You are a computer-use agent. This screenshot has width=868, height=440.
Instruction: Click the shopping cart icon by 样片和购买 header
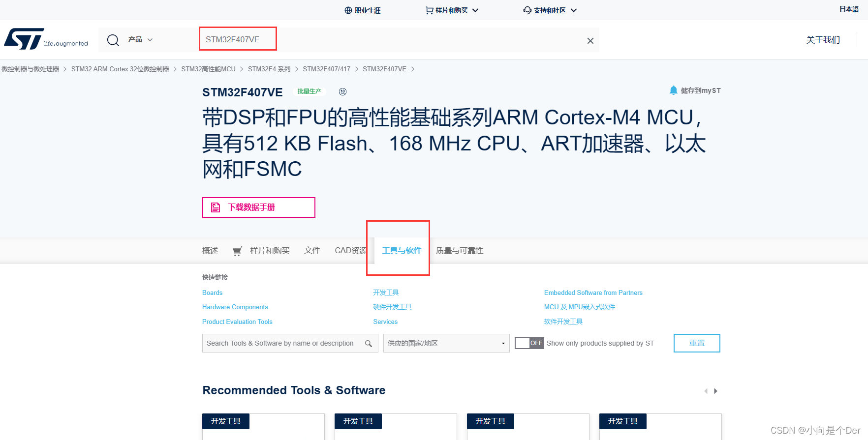point(430,10)
